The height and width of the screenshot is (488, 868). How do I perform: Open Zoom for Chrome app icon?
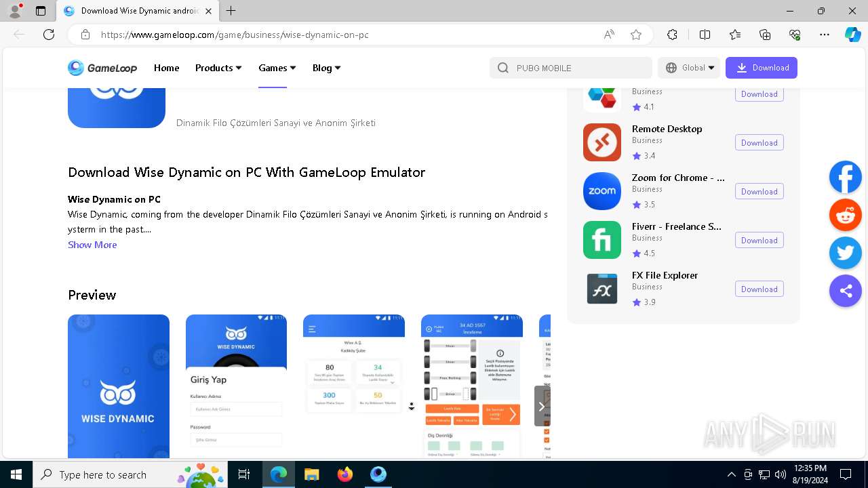(602, 191)
